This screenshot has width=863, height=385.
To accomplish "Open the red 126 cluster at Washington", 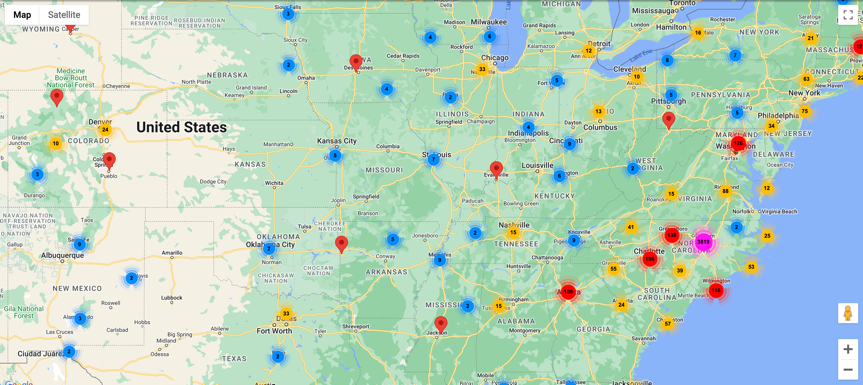I will [x=738, y=144].
